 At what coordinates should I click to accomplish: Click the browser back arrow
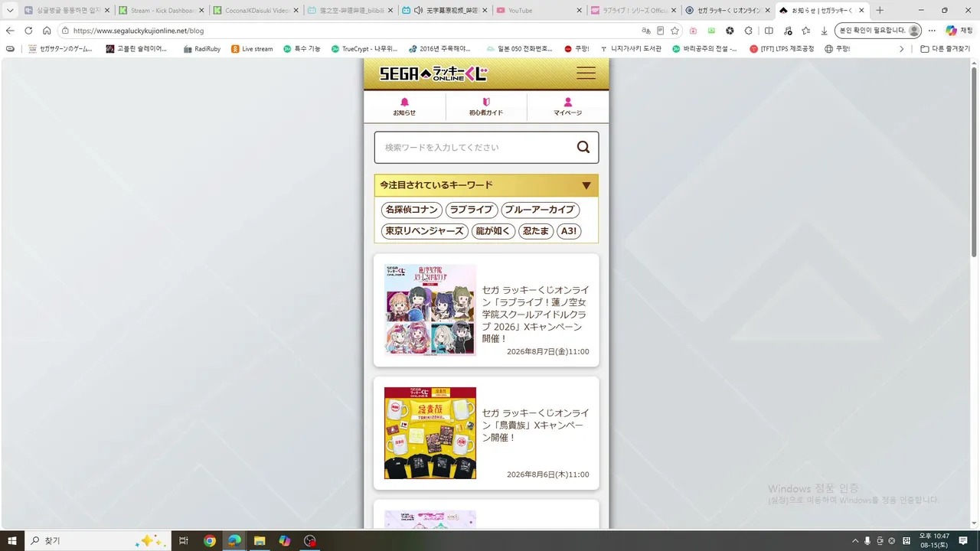(x=10, y=31)
